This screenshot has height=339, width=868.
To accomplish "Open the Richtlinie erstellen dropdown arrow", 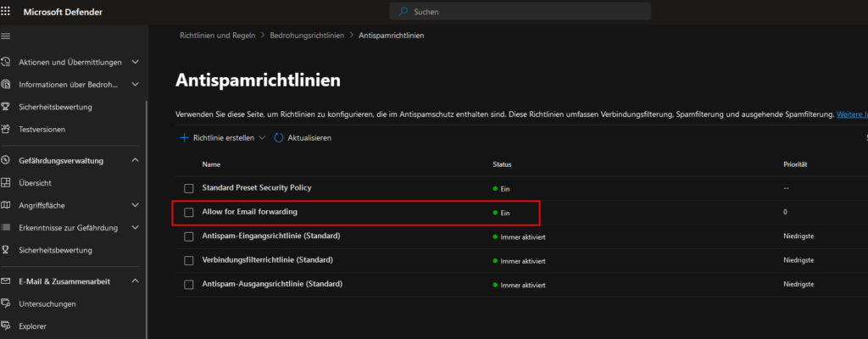I will click(263, 138).
